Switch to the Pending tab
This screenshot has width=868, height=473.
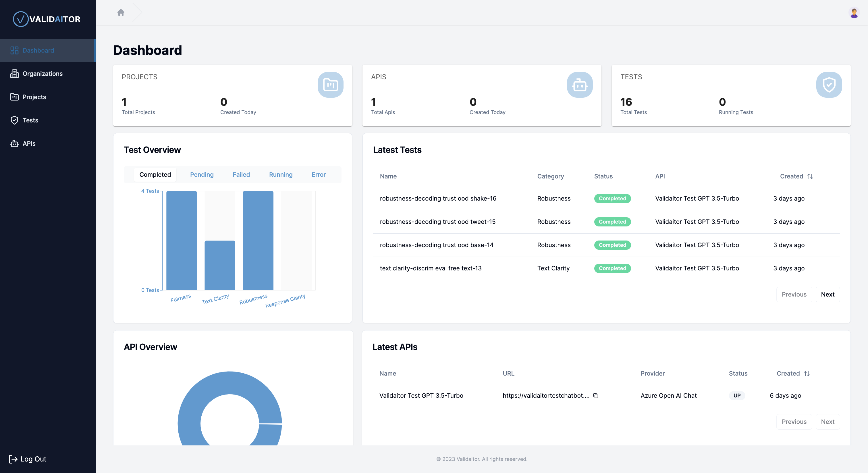202,175
